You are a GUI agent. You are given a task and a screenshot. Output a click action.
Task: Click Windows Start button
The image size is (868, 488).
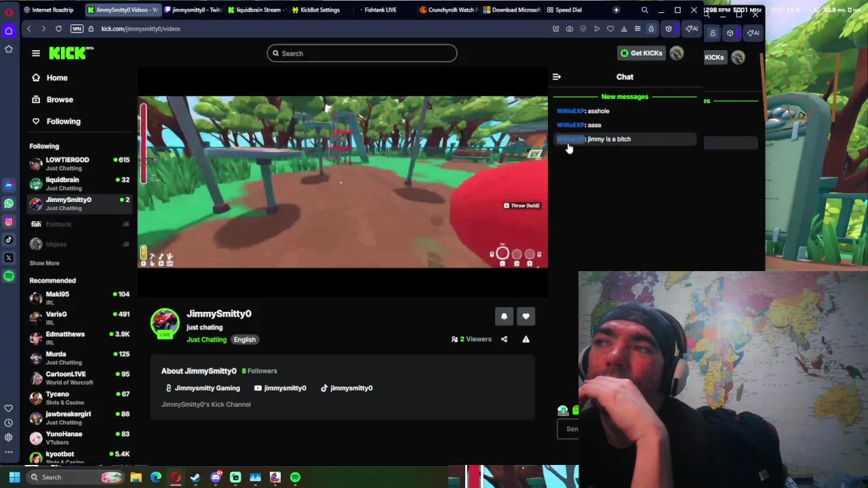tap(14, 477)
